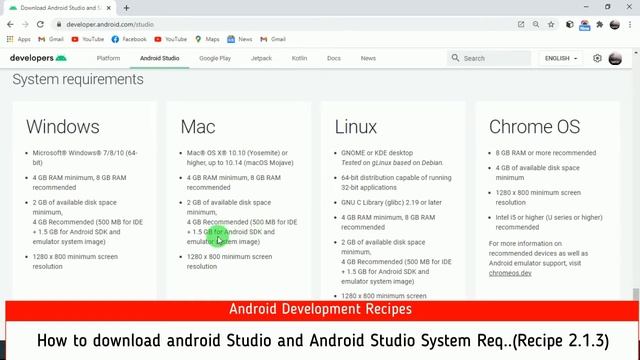
Task: Open the Facebook bookmark
Action: click(x=129, y=39)
